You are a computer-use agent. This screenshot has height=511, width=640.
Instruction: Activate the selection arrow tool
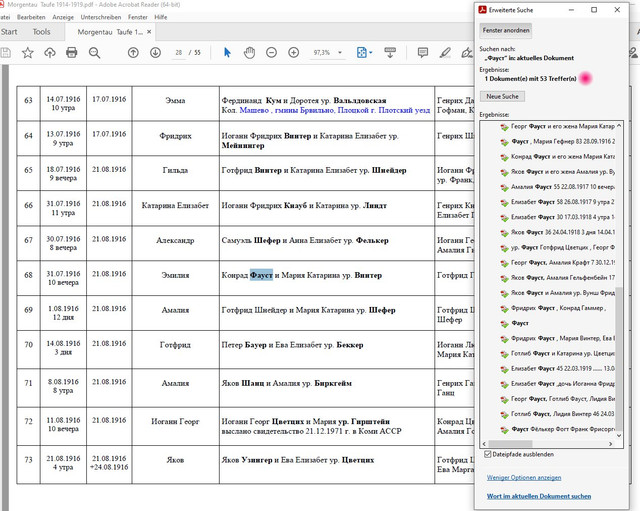pos(227,53)
